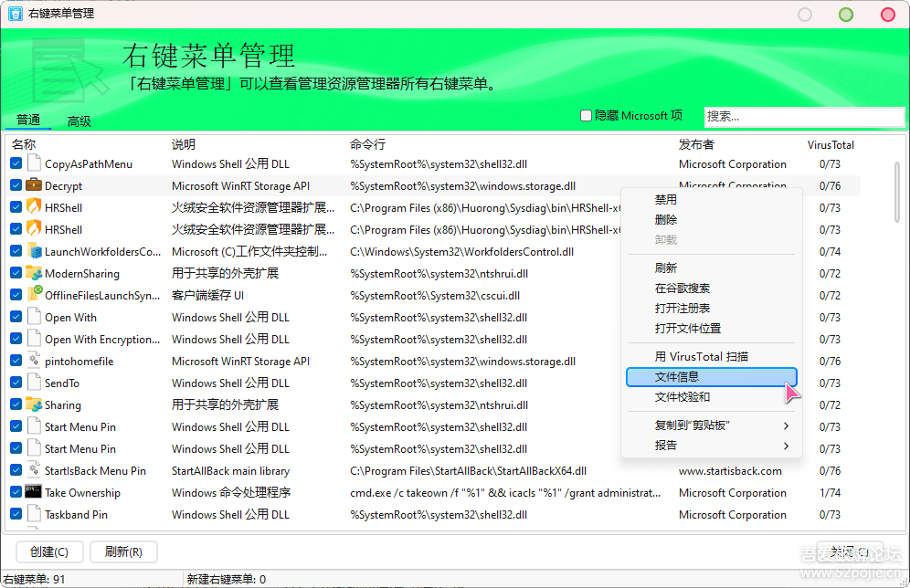Switch to the 普通 tab
The height and width of the screenshot is (588, 910).
(x=27, y=120)
